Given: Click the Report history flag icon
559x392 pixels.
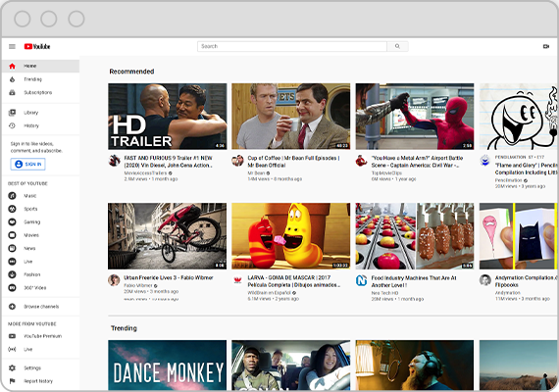Looking at the screenshot, I should click(12, 381).
